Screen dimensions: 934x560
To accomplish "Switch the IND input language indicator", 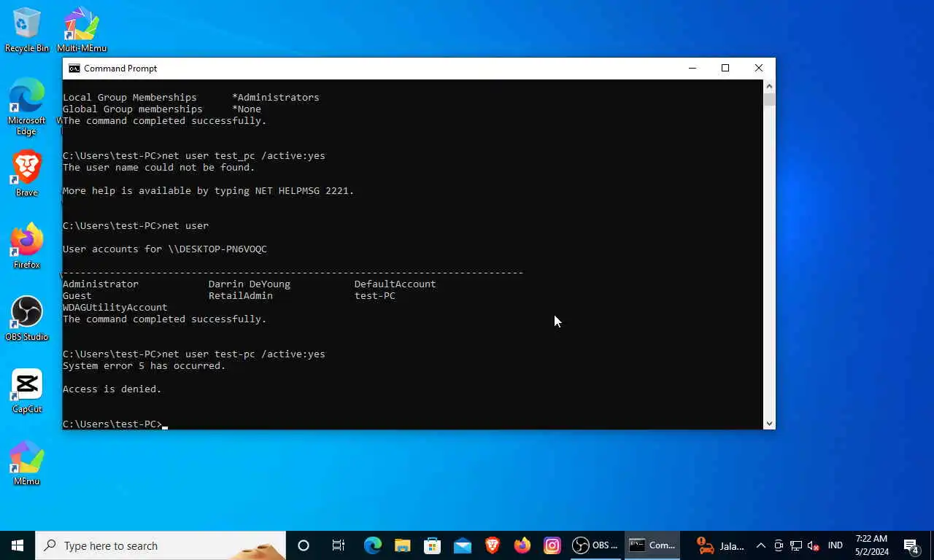I will tap(835, 545).
